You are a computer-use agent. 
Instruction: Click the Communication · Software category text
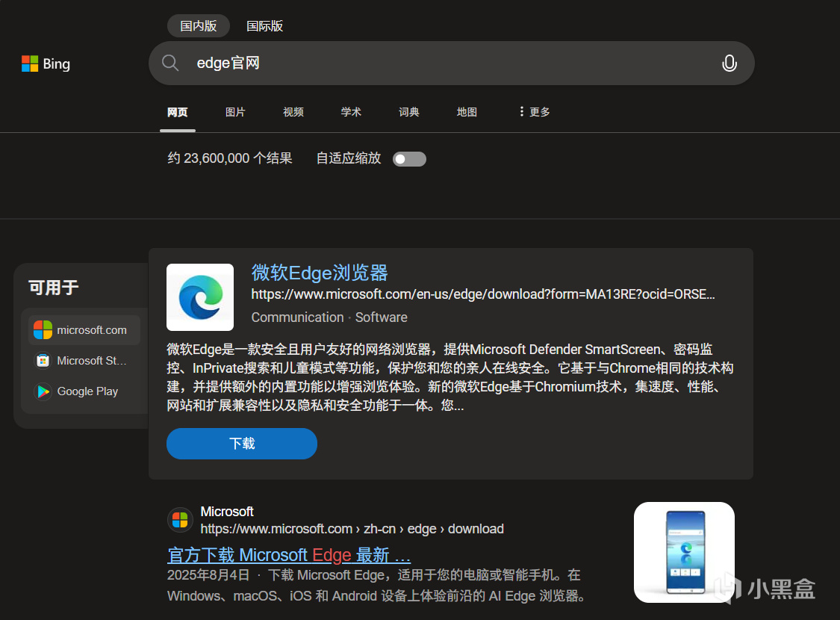(329, 317)
